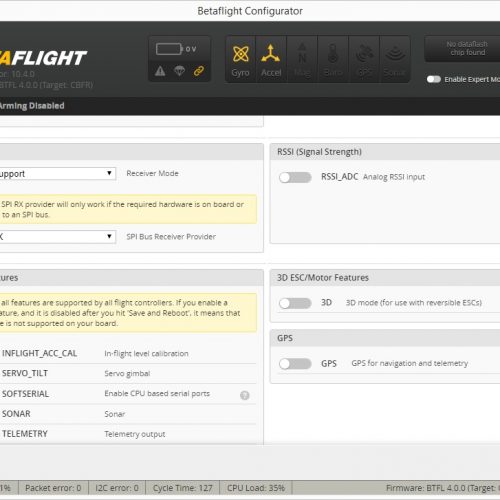Click the Arming Disabled status text

tap(32, 106)
